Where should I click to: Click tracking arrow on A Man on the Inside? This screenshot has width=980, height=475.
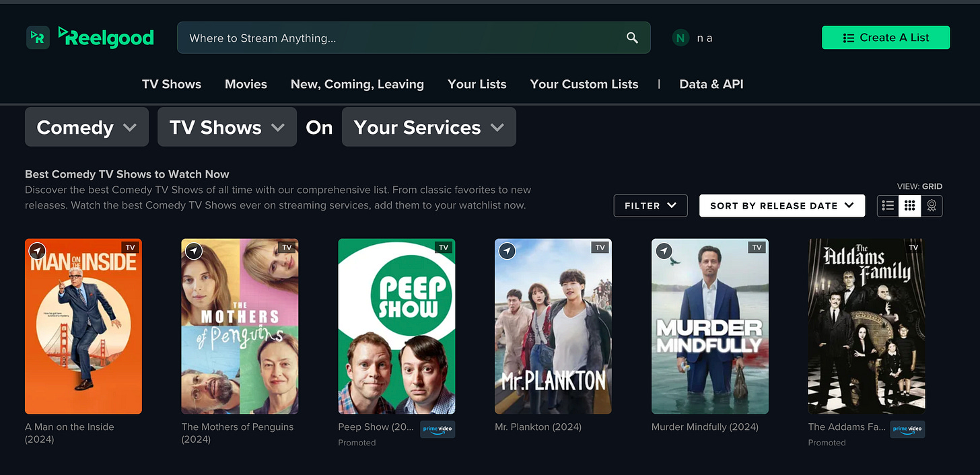38,251
